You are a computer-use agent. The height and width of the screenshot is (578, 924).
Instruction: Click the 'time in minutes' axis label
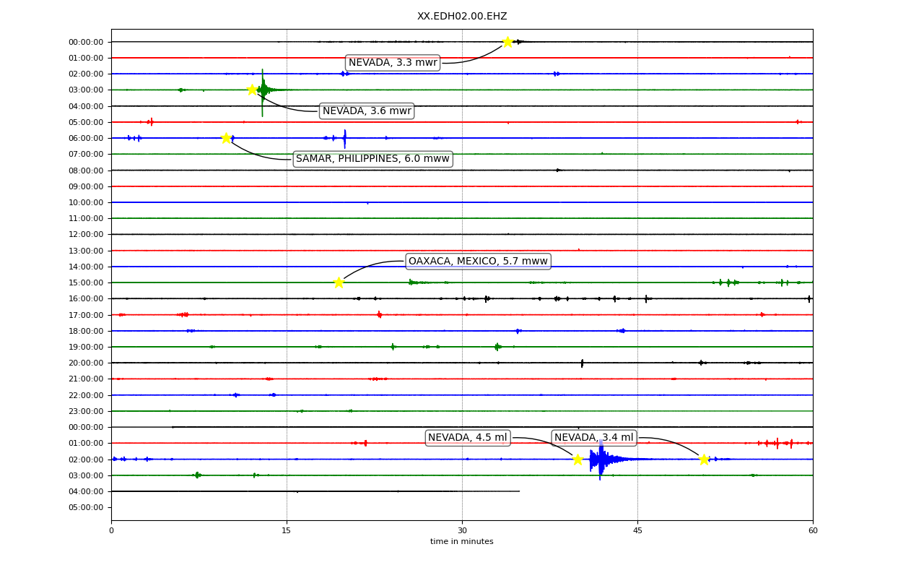pos(462,542)
